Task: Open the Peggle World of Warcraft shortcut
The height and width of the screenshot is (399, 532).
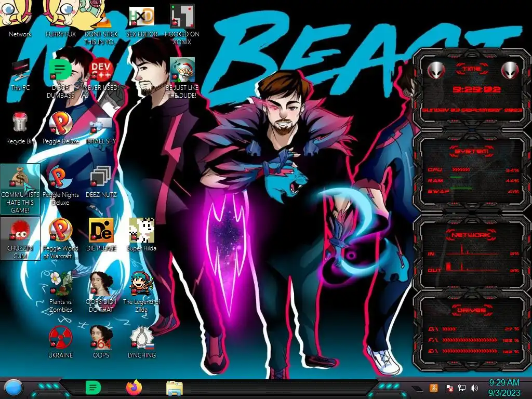Action: coord(60,239)
